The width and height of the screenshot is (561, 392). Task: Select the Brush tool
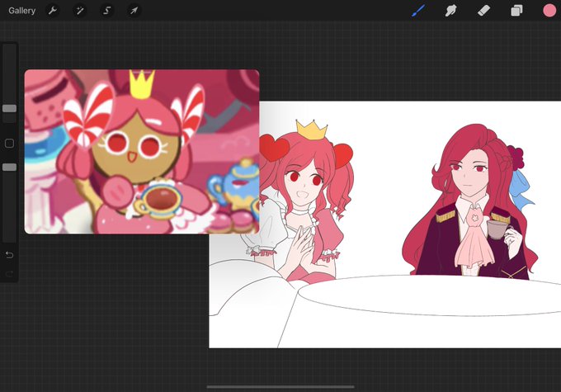(x=418, y=11)
